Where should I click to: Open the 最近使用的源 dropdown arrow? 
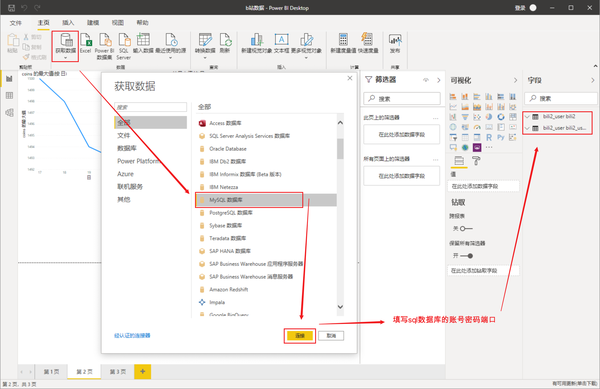coord(171,58)
